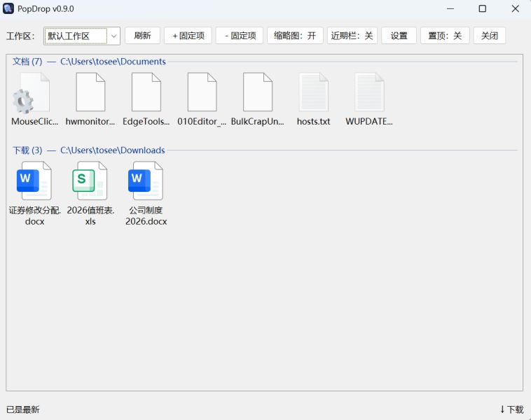Click the C:\Users\tosee\Documents path
Viewport: 531px width, 420px height.
click(x=113, y=62)
